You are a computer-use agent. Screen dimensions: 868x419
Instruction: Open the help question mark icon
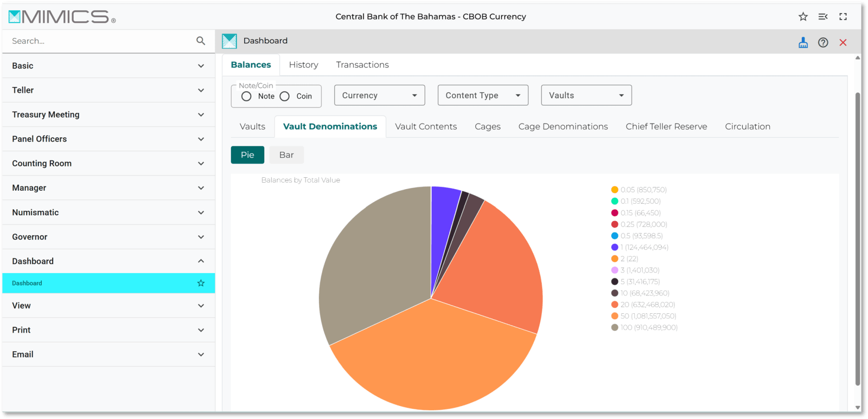(x=823, y=42)
